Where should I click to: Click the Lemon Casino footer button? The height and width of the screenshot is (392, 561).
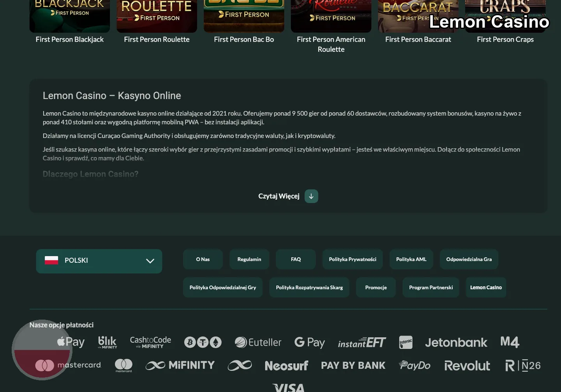tap(486, 288)
